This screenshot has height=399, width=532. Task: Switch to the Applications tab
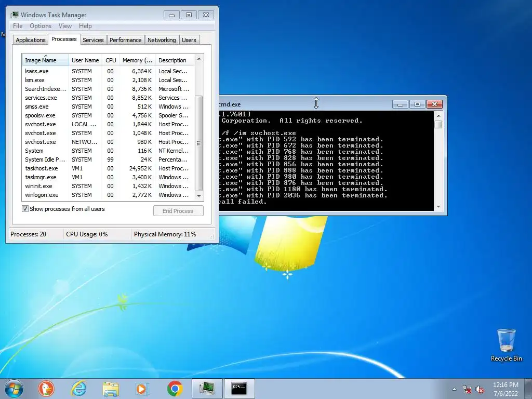tap(31, 40)
